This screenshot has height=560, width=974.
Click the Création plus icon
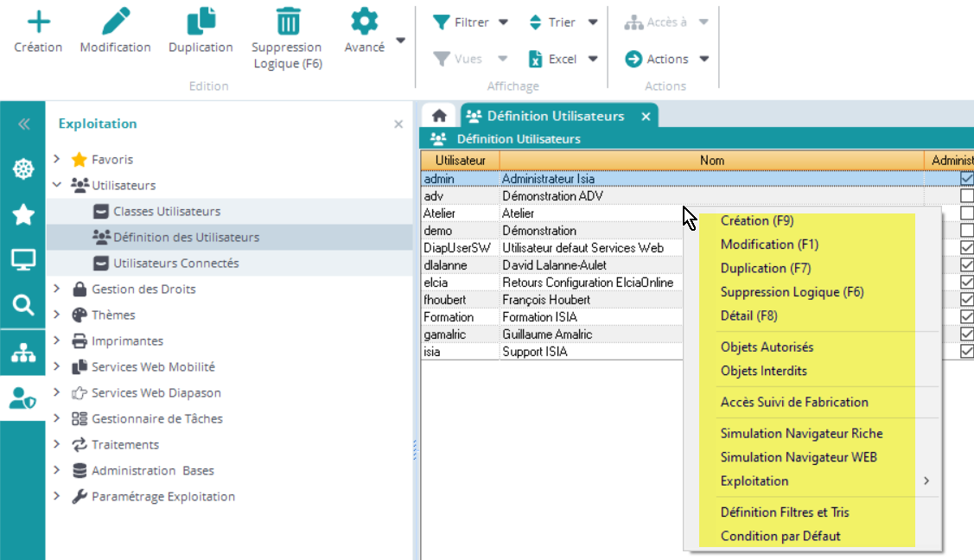(38, 22)
